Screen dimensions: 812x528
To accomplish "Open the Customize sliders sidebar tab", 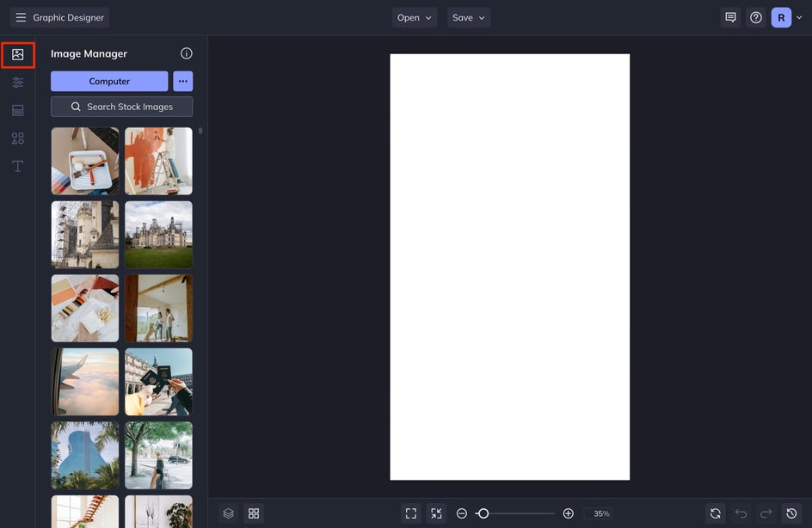I will click(17, 83).
